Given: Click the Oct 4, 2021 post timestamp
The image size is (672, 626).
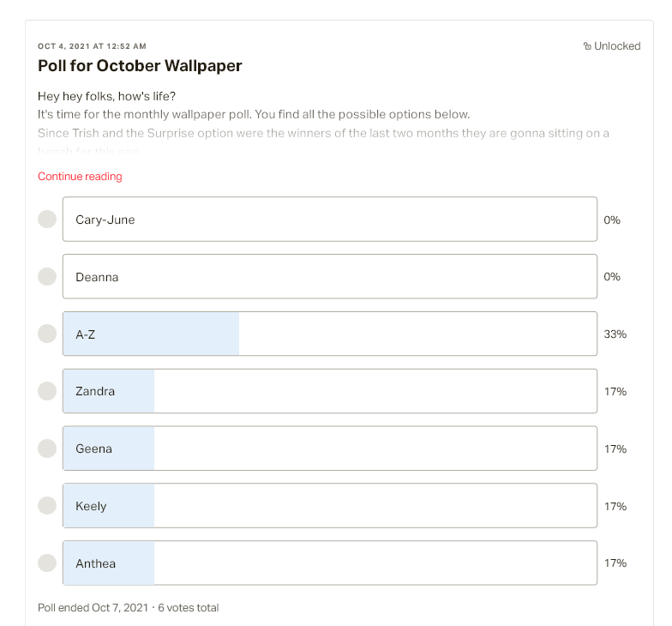Looking at the screenshot, I should tap(92, 46).
